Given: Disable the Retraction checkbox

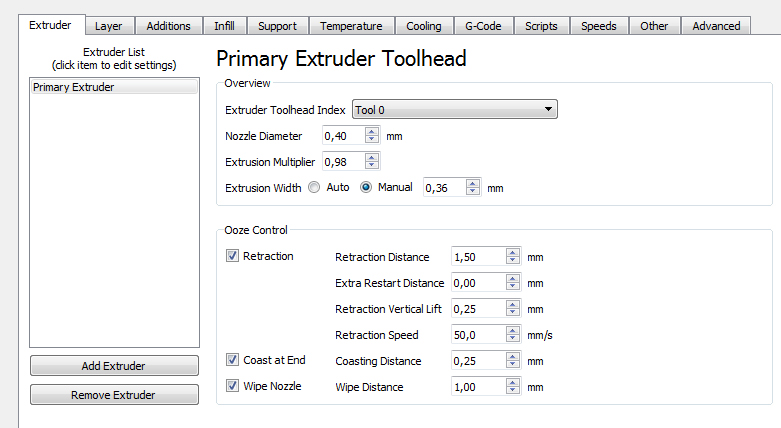Looking at the screenshot, I should tap(232, 256).
